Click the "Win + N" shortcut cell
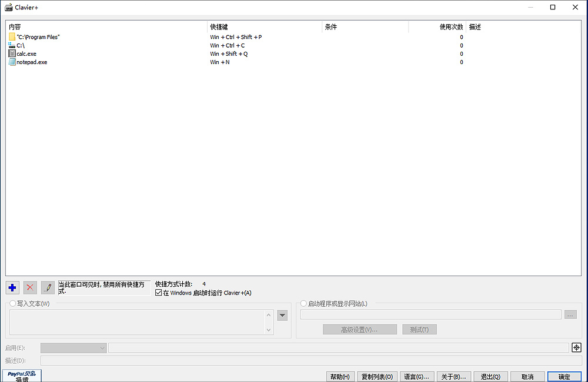The height and width of the screenshot is (382, 588). (220, 62)
